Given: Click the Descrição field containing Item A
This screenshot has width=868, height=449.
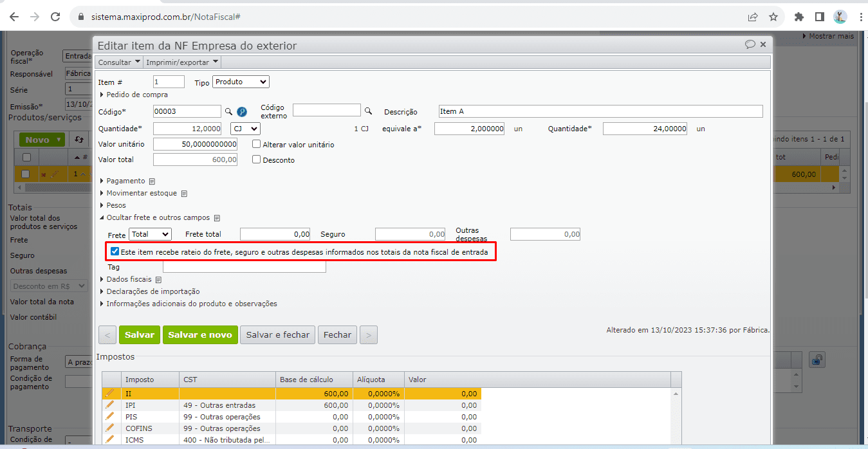Looking at the screenshot, I should (x=600, y=111).
